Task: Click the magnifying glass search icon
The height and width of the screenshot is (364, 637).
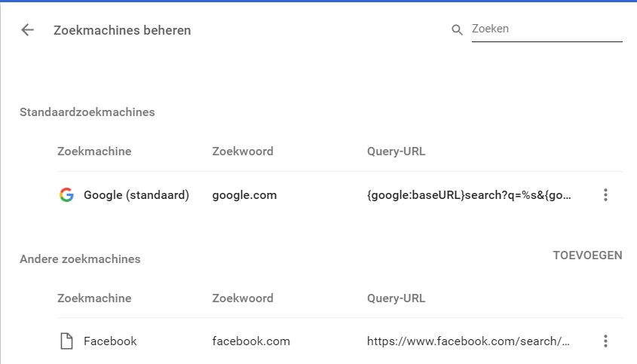Action: 457,29
